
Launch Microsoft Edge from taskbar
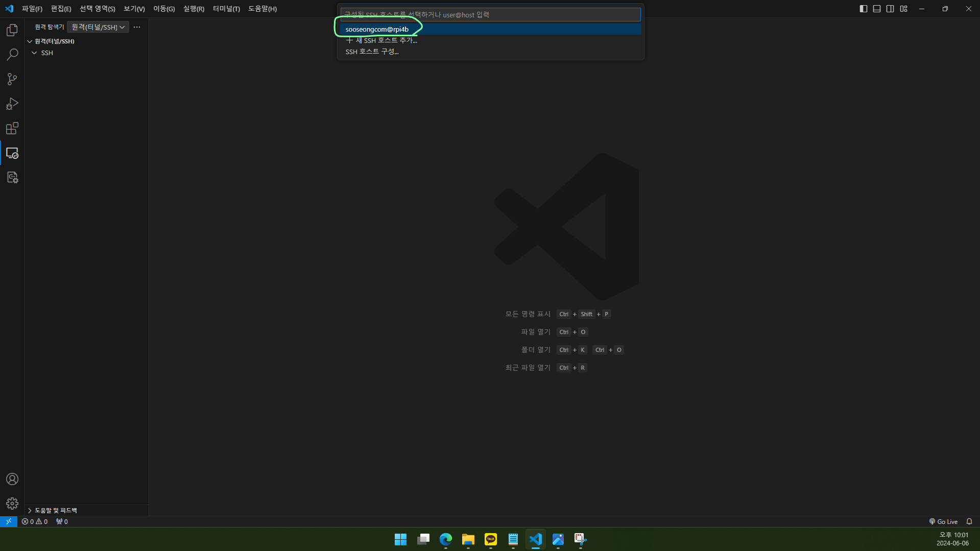coord(446,539)
